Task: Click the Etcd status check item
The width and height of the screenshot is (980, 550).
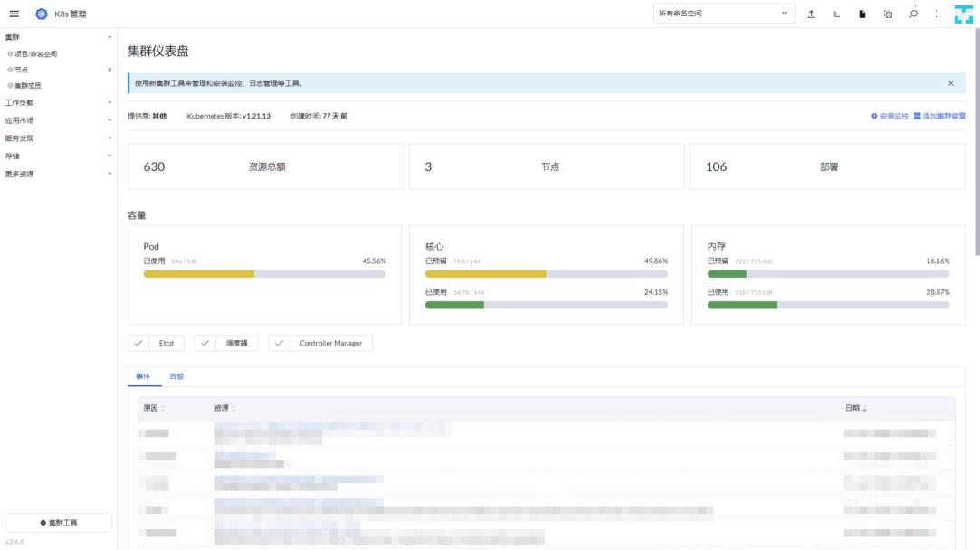Action: (x=157, y=343)
